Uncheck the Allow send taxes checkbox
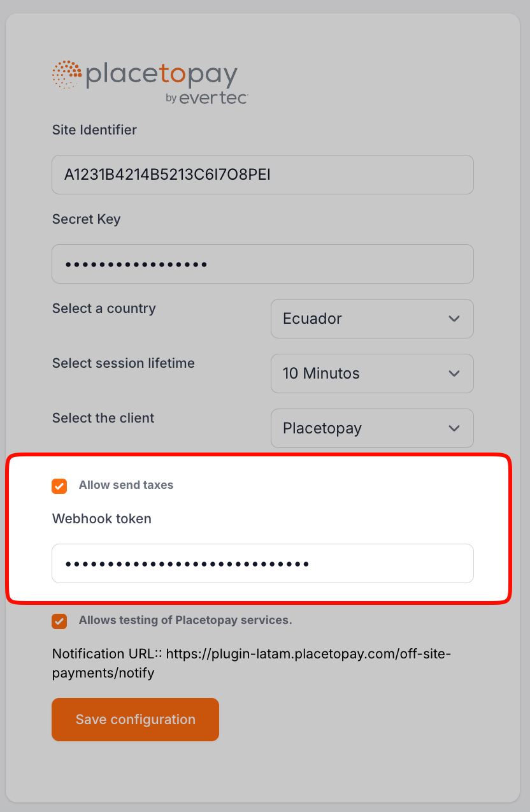This screenshot has width=530, height=812. click(59, 486)
